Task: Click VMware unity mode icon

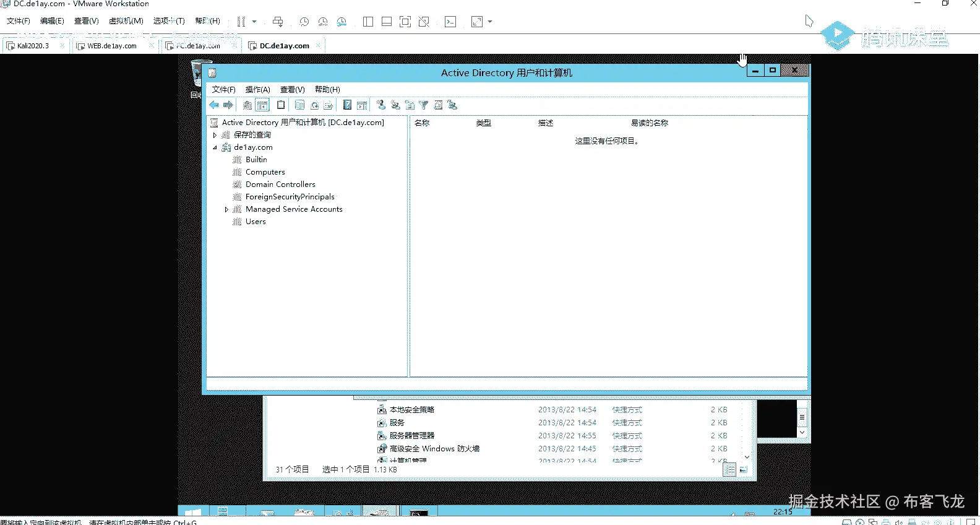Action: (424, 22)
